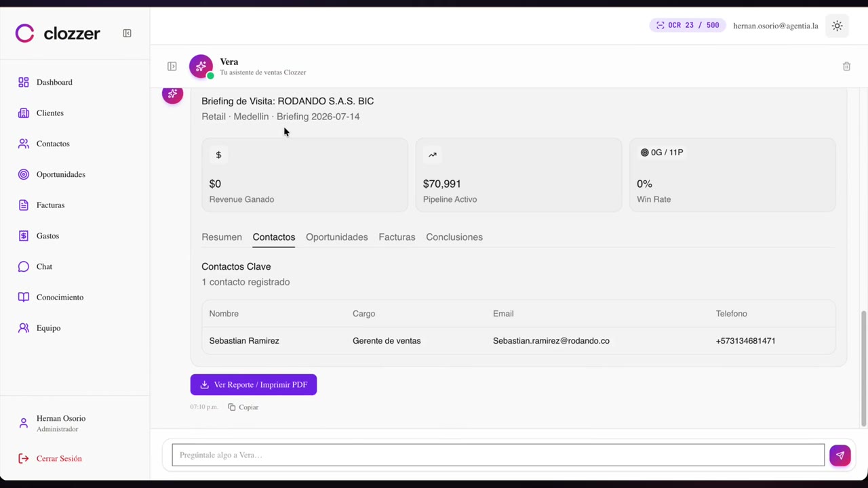868x488 pixels.
Task: Click the Cargo column header
Action: pos(363,314)
